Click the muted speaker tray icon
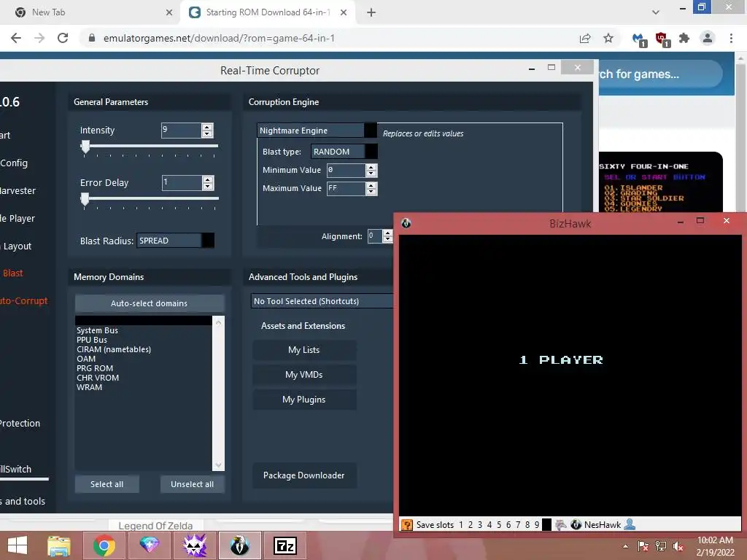747x560 pixels. pyautogui.click(x=678, y=546)
